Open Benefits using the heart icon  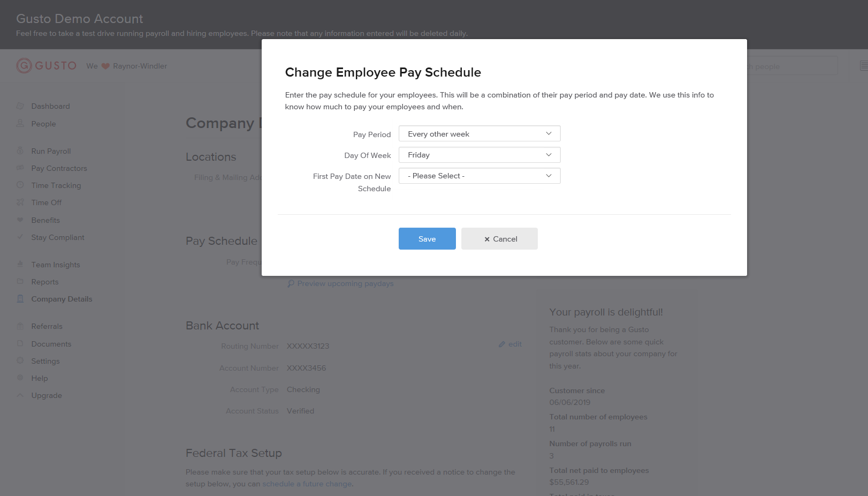click(20, 220)
